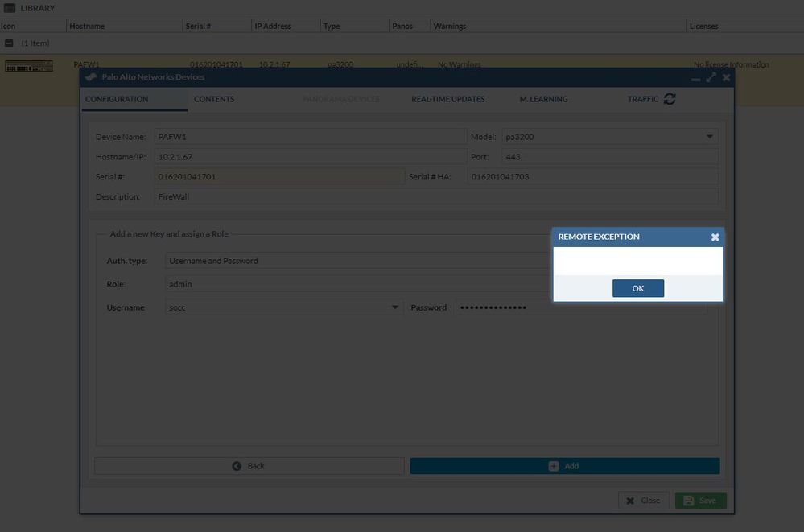Click the 016201041701 serial cell in Library

point(216,64)
